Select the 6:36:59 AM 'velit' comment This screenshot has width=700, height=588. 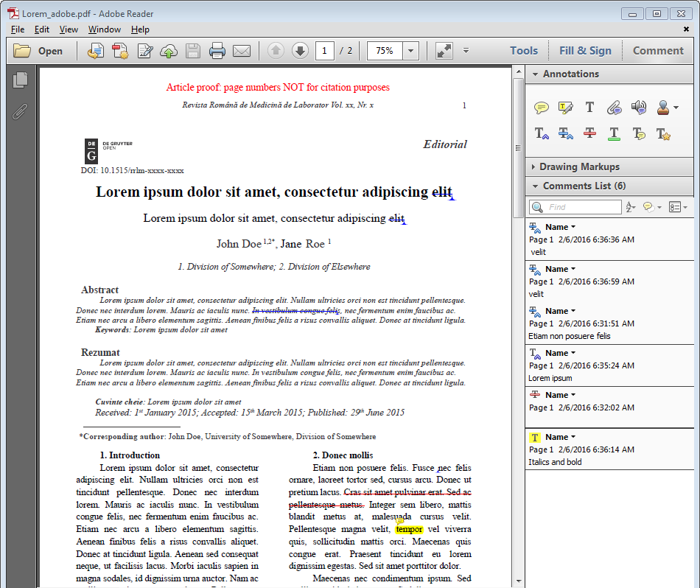click(610, 281)
